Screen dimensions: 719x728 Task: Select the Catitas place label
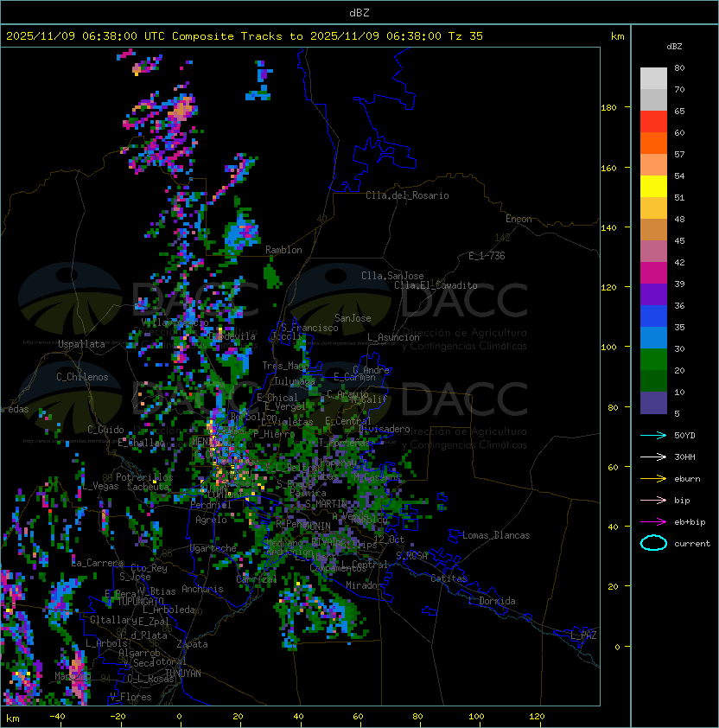(x=449, y=578)
